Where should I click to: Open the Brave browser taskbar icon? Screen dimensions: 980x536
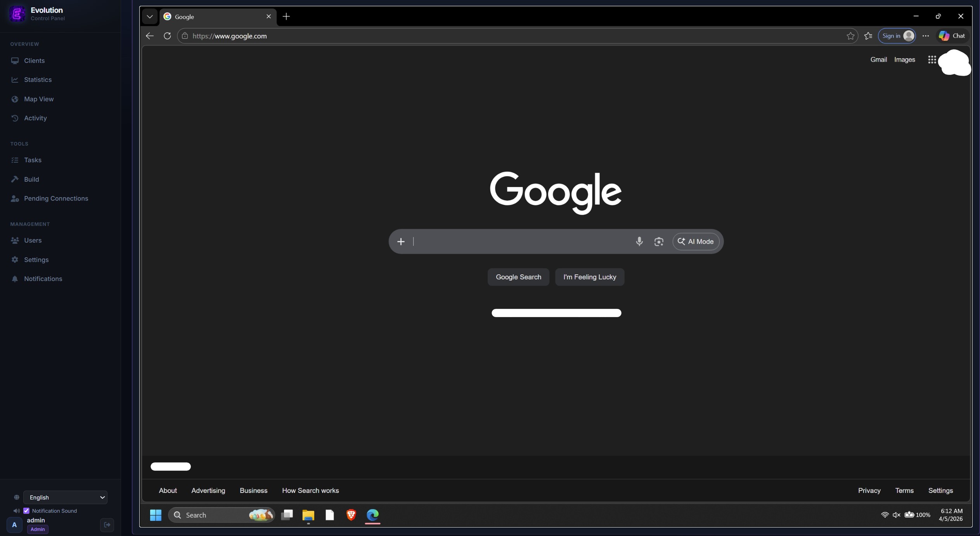tap(351, 515)
